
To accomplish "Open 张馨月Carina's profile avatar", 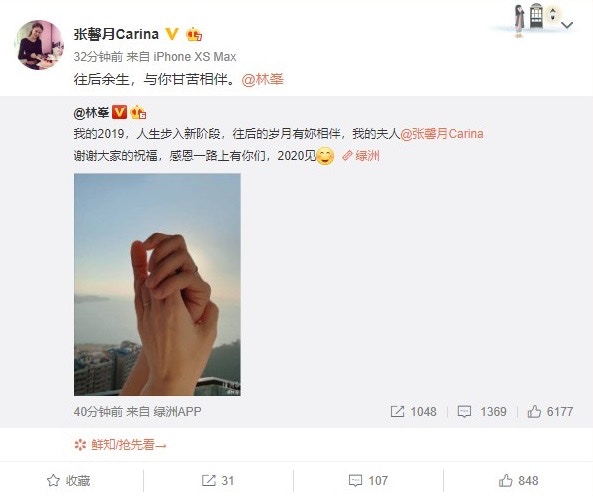I will [x=39, y=45].
